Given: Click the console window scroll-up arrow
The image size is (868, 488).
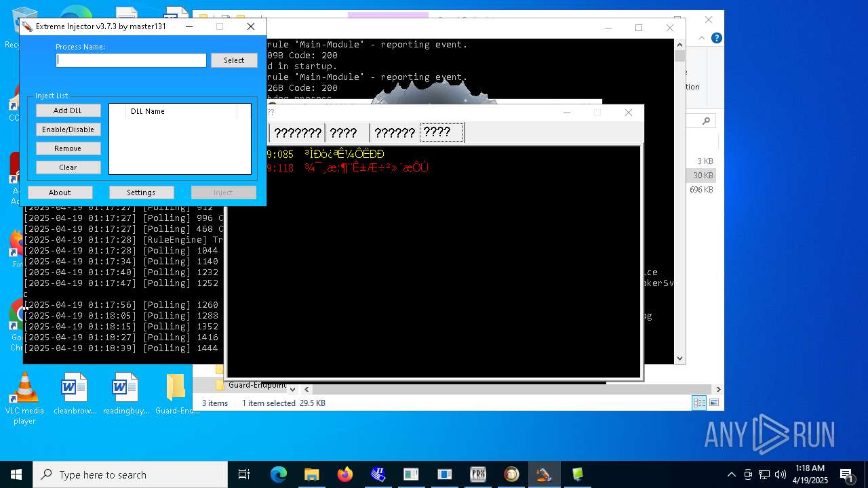Looking at the screenshot, I should 680,44.
